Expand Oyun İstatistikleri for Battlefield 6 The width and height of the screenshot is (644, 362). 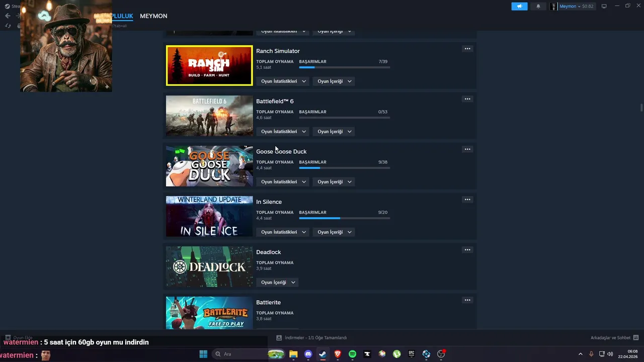point(282,131)
